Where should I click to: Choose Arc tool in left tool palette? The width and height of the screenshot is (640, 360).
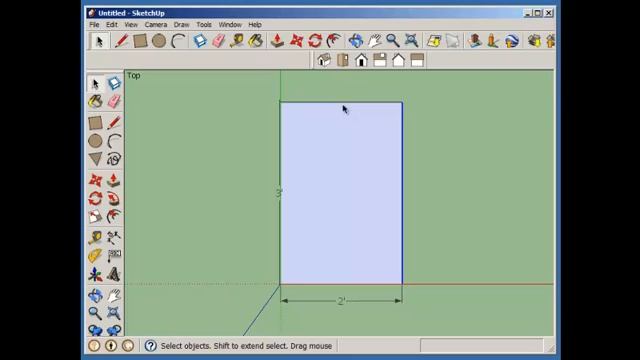[x=114, y=141]
